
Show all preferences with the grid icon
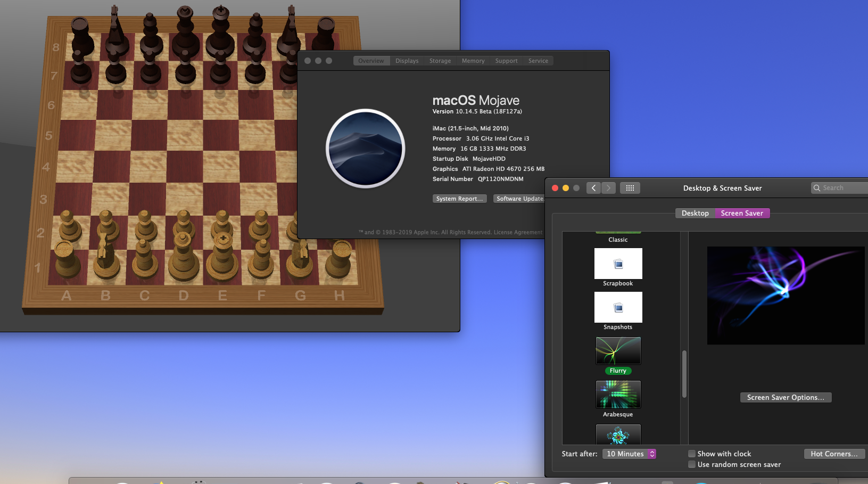[x=630, y=188]
